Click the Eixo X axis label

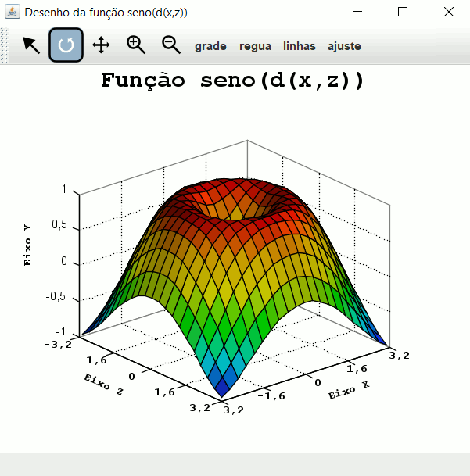tap(349, 390)
